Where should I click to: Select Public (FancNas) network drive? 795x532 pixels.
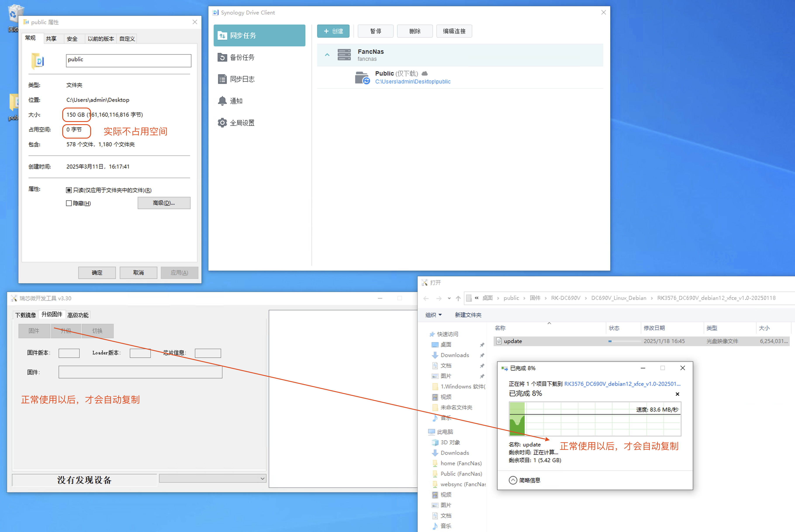pyautogui.click(x=461, y=474)
